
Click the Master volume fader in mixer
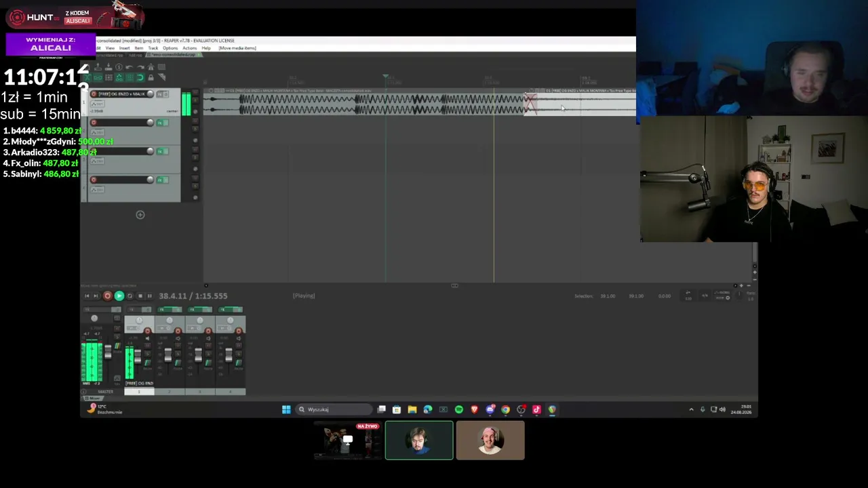click(107, 352)
